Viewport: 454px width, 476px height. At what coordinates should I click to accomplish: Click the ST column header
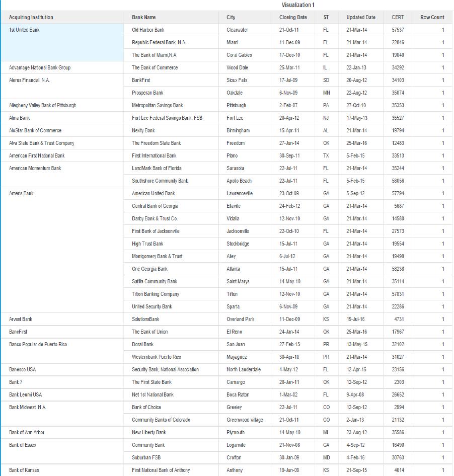[326, 17]
